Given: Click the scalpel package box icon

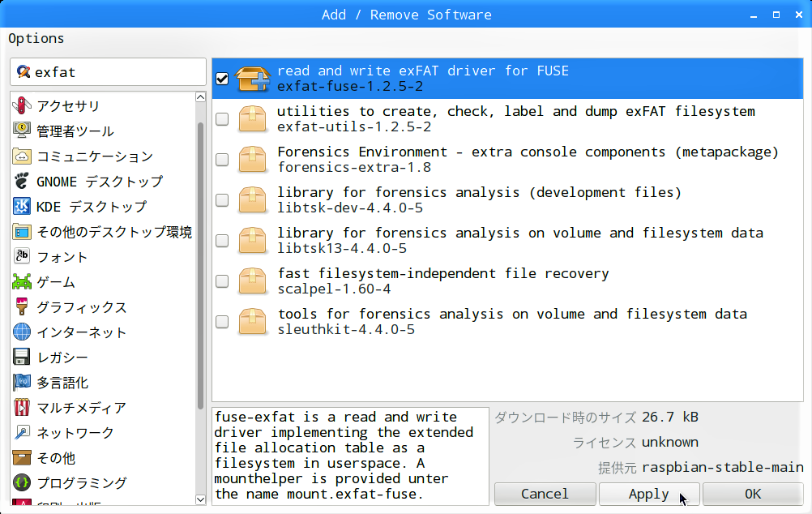Looking at the screenshot, I should pyautogui.click(x=252, y=281).
